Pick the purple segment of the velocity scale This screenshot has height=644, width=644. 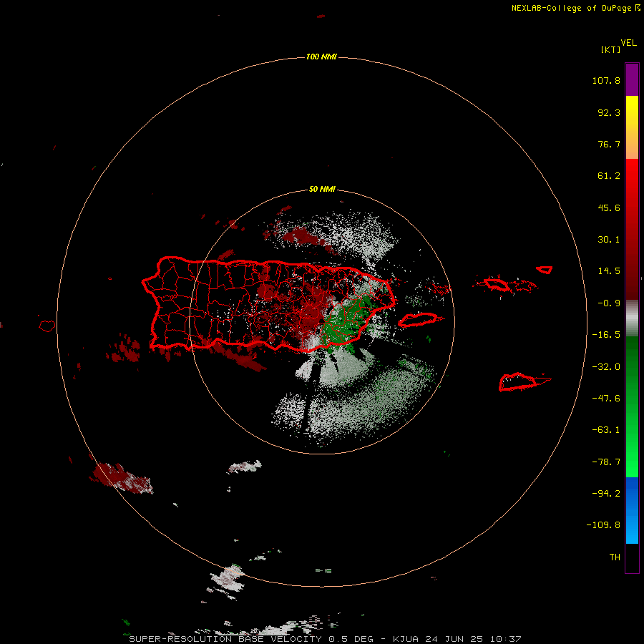(x=632, y=79)
